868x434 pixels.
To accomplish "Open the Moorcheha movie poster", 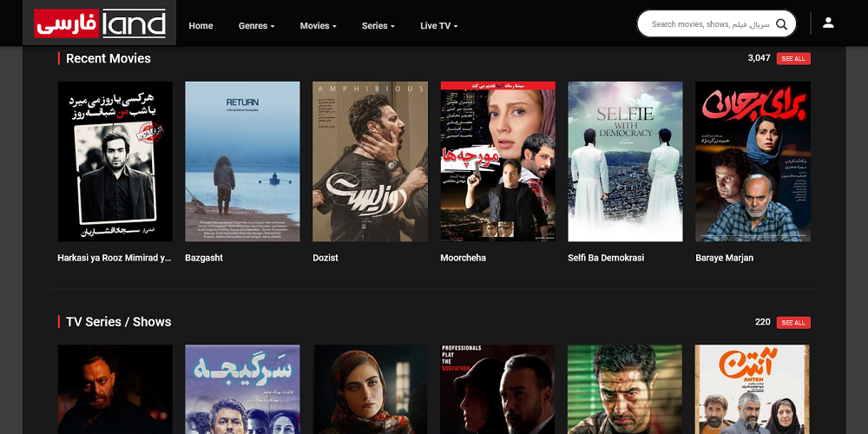I will coord(497,161).
